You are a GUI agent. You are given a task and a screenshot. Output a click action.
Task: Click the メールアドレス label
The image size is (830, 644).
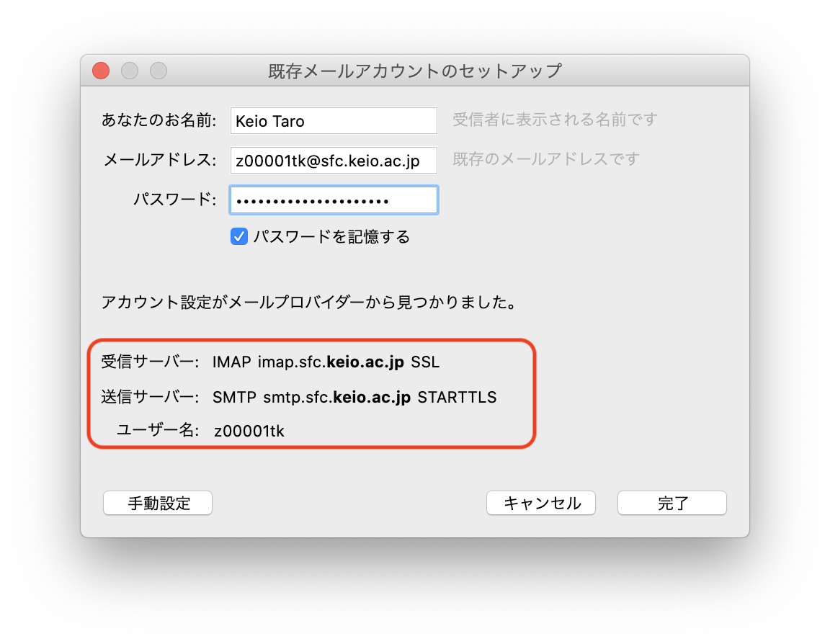(x=160, y=160)
